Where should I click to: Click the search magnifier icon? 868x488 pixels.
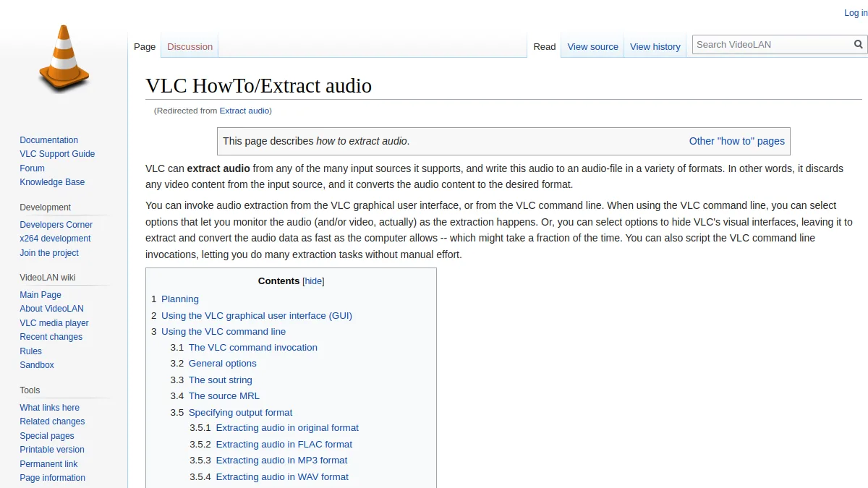859,45
